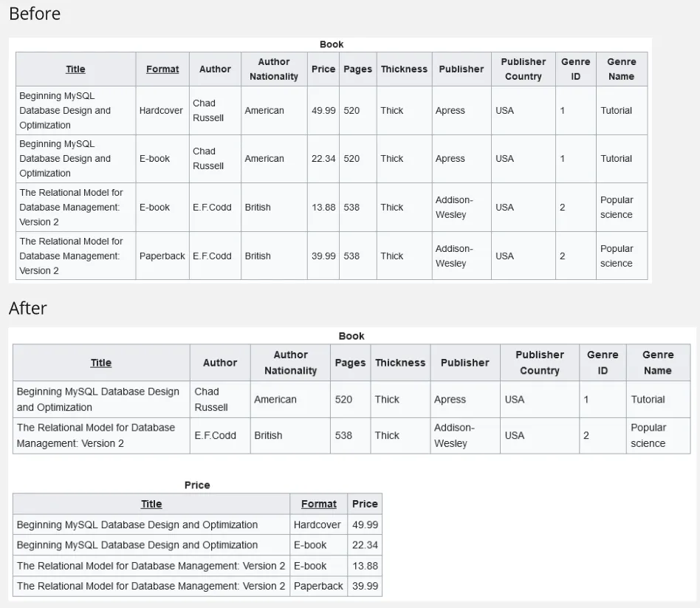Select the 13.88 cell in the Price table
The height and width of the screenshot is (608, 700).
[x=365, y=566]
